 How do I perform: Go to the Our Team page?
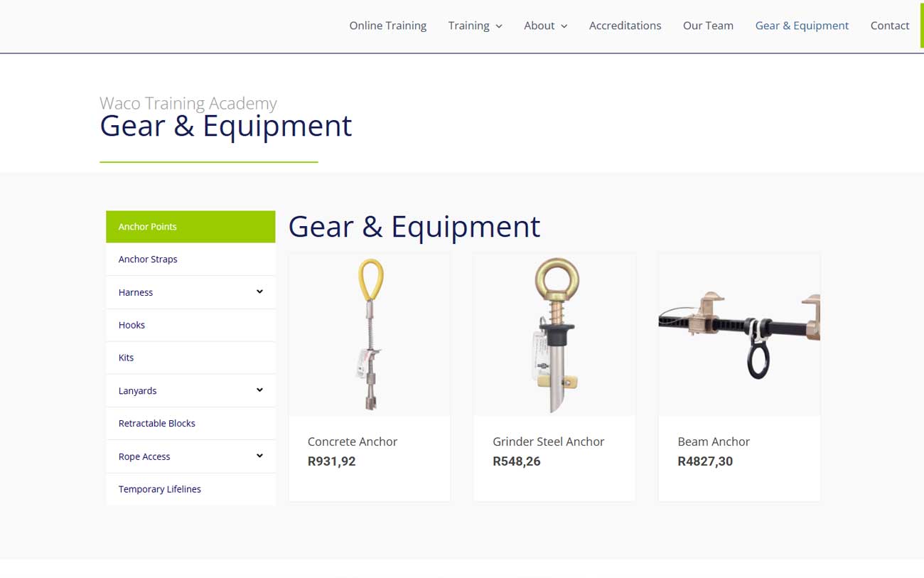[x=708, y=26]
